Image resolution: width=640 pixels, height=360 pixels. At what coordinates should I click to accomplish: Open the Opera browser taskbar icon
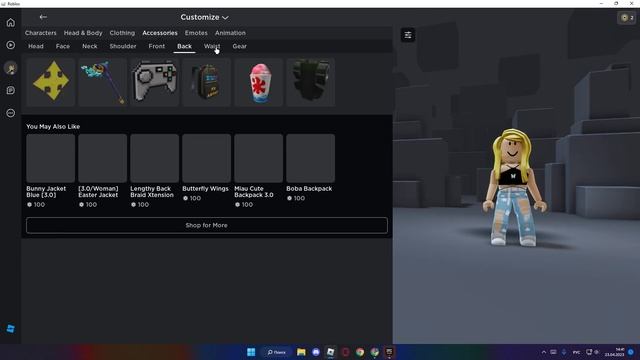tap(345, 352)
